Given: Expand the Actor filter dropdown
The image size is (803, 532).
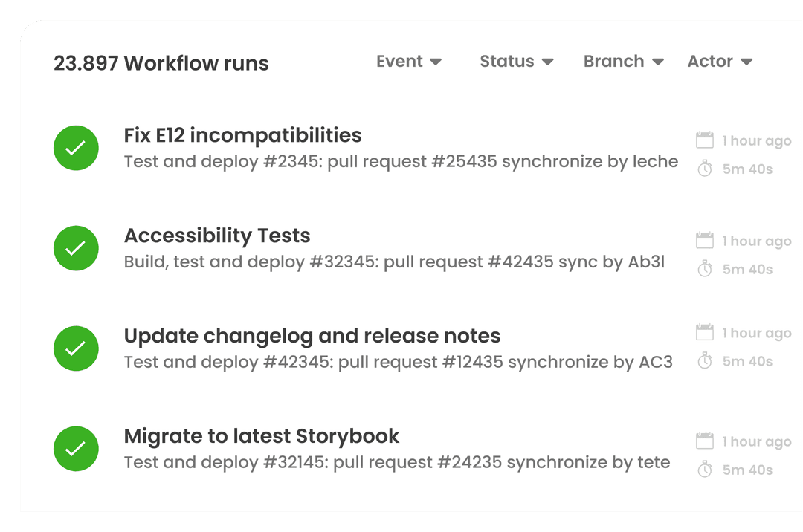Looking at the screenshot, I should (x=720, y=62).
